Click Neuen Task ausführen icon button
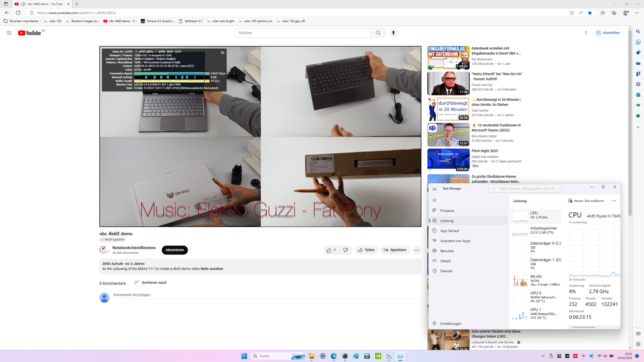 [x=570, y=201]
